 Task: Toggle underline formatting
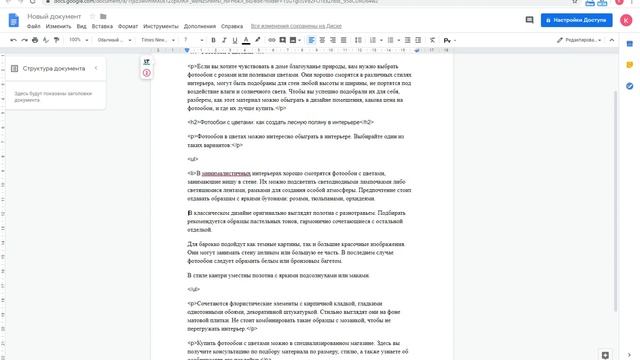pos(235,40)
